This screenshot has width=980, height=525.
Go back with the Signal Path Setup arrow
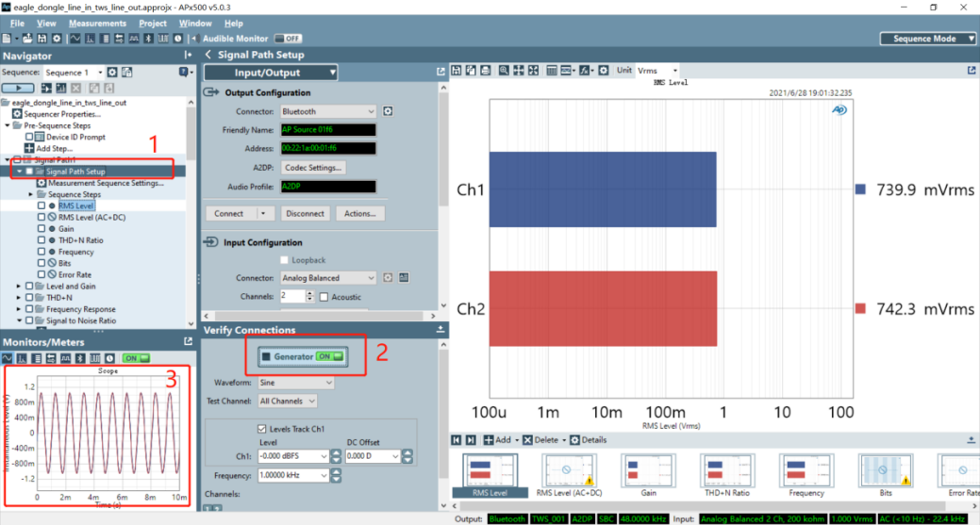click(208, 55)
